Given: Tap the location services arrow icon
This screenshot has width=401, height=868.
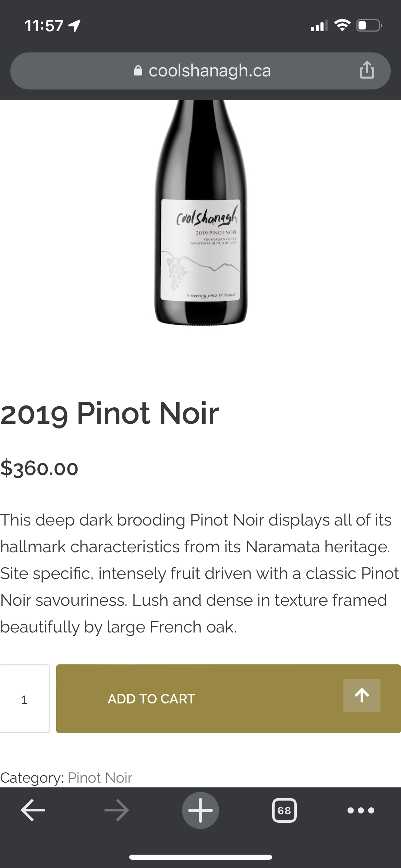Looking at the screenshot, I should point(74,26).
